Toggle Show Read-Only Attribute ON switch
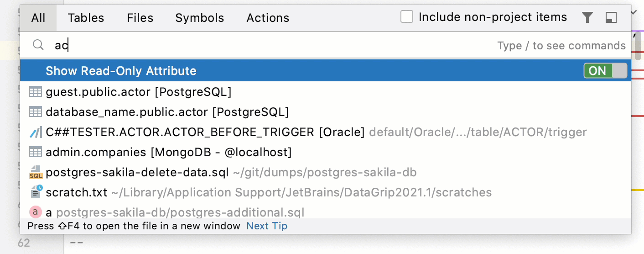The image size is (644, 254). point(605,71)
